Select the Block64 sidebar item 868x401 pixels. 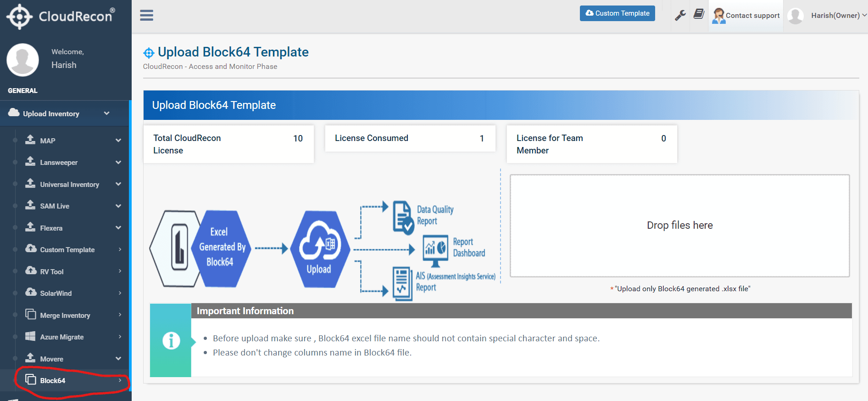tap(65, 380)
